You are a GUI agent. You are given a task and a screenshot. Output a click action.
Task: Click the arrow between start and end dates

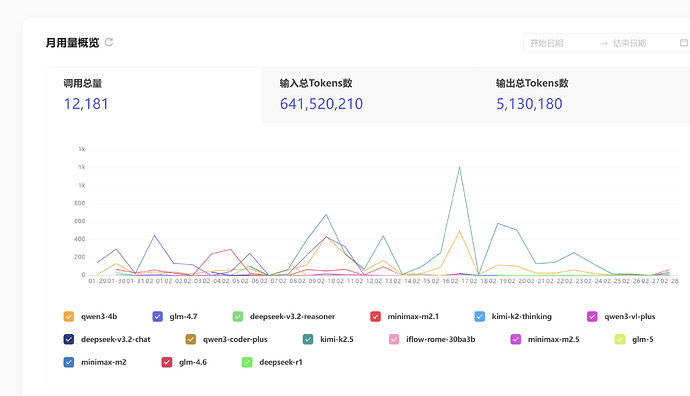pos(604,43)
